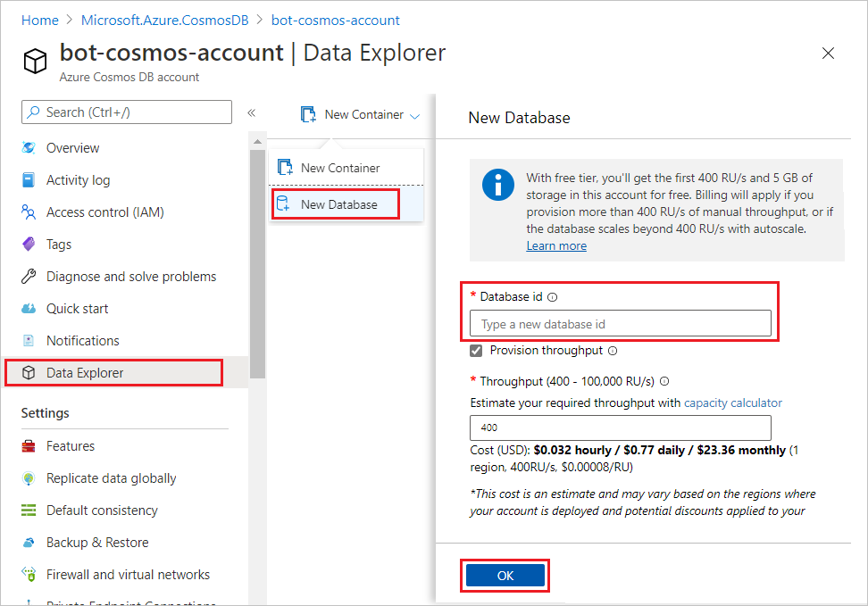This screenshot has width=868, height=606.
Task: Choose New Container in the dropdown menu
Action: 339,168
